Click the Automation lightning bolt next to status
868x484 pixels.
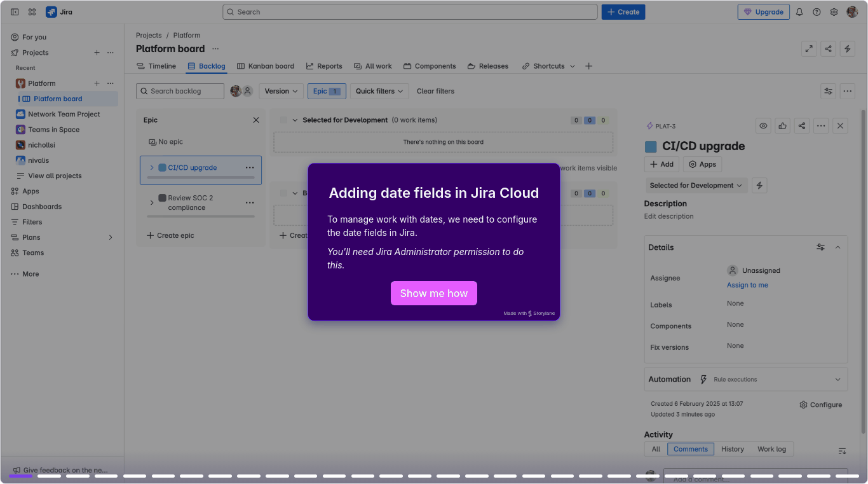[759, 185]
